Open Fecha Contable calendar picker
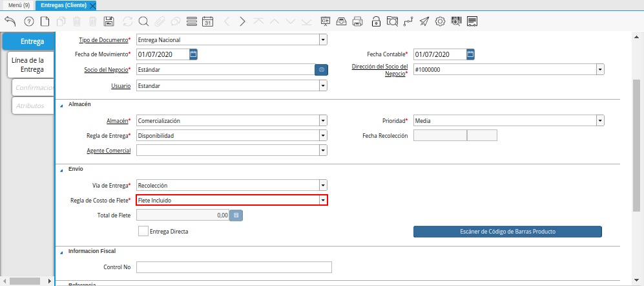 click(x=471, y=54)
